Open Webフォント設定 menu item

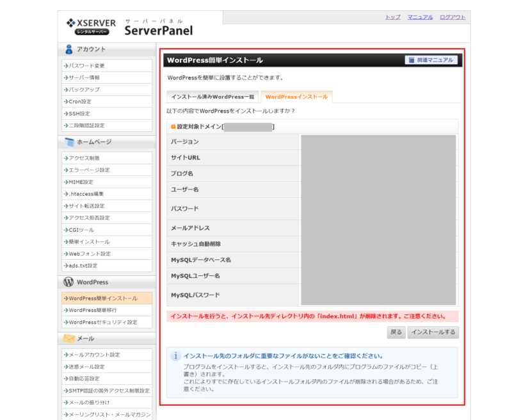click(x=107, y=254)
